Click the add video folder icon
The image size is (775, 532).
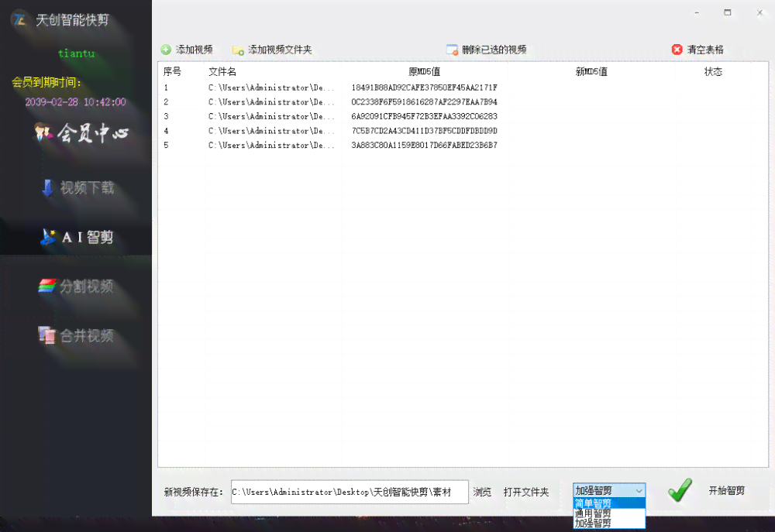point(238,50)
